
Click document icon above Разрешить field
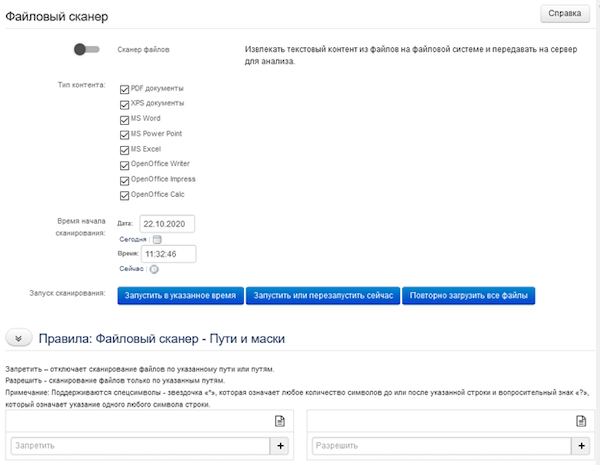pos(580,424)
